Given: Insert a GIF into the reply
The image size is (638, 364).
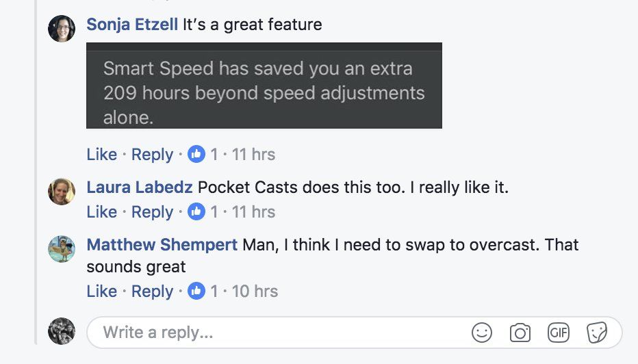Looking at the screenshot, I should pos(559,333).
